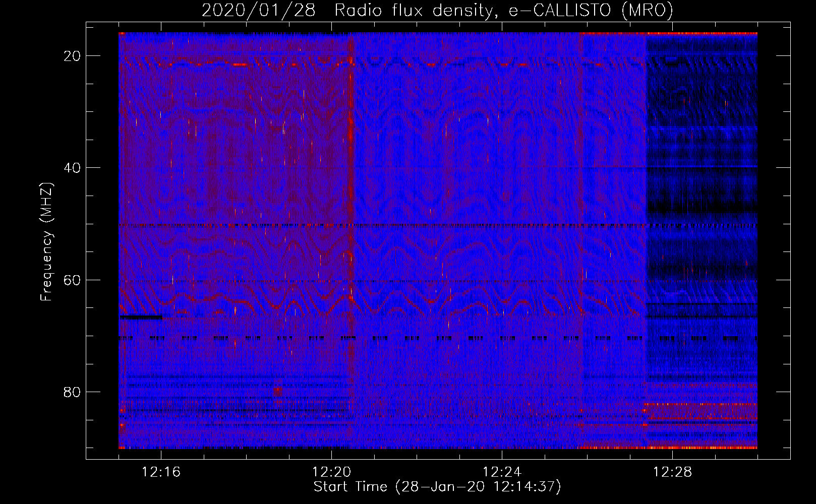Click the 12:24 time tick label

pyautogui.click(x=502, y=472)
